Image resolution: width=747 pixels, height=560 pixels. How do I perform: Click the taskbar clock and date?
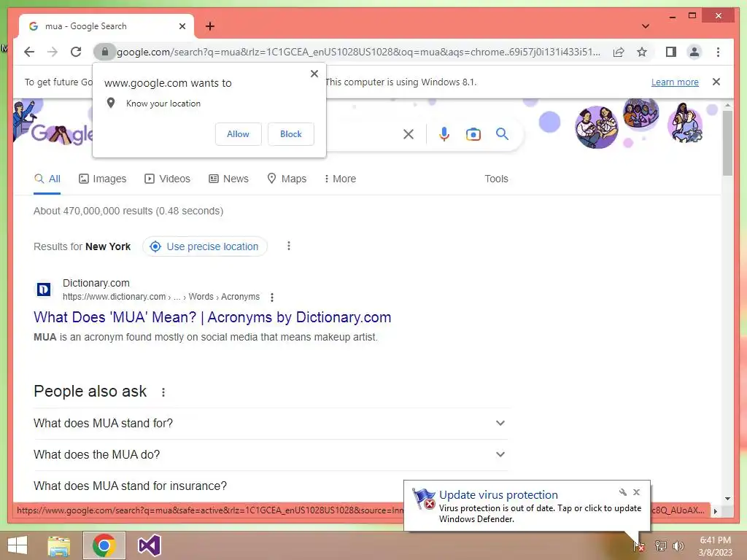[x=715, y=546]
